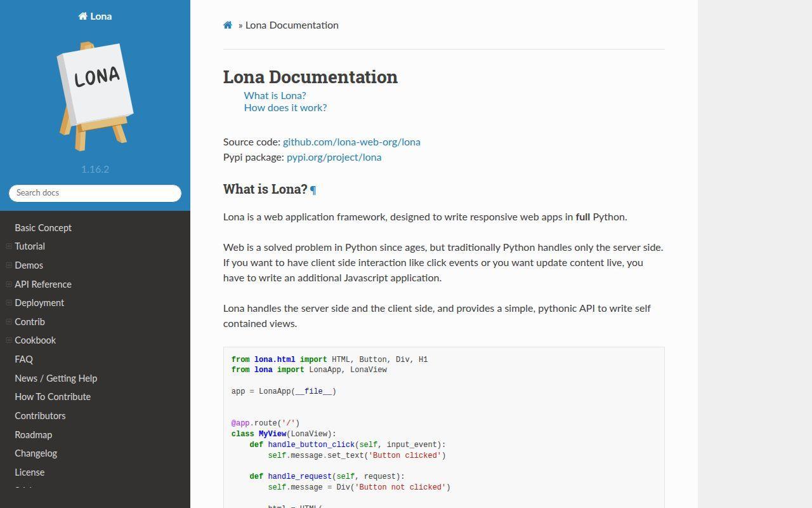Go to News / Getting Help
Viewport: 812px width, 508px height.
56,378
